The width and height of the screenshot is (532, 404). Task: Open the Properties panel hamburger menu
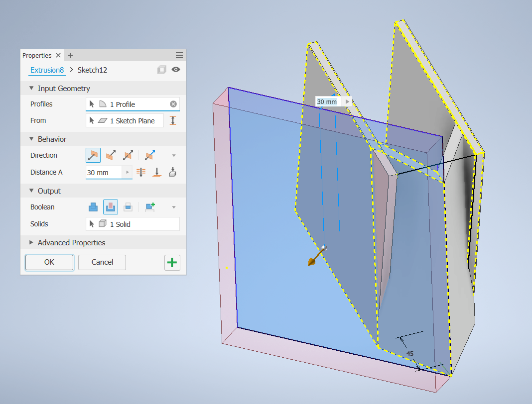(179, 55)
